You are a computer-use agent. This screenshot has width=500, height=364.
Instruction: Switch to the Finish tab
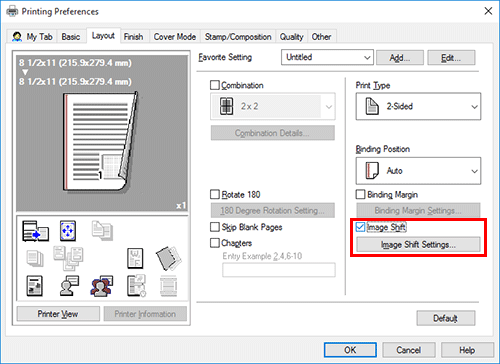coord(133,37)
